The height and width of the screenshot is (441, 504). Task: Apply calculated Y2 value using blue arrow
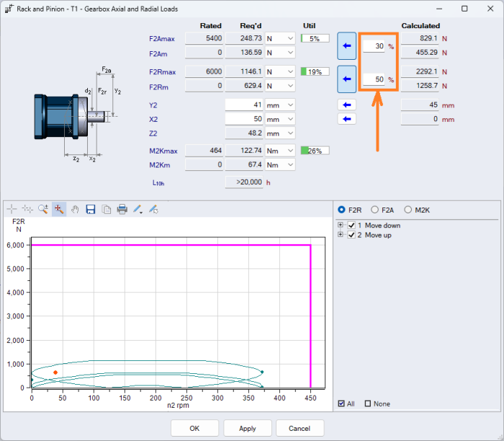pyautogui.click(x=347, y=105)
